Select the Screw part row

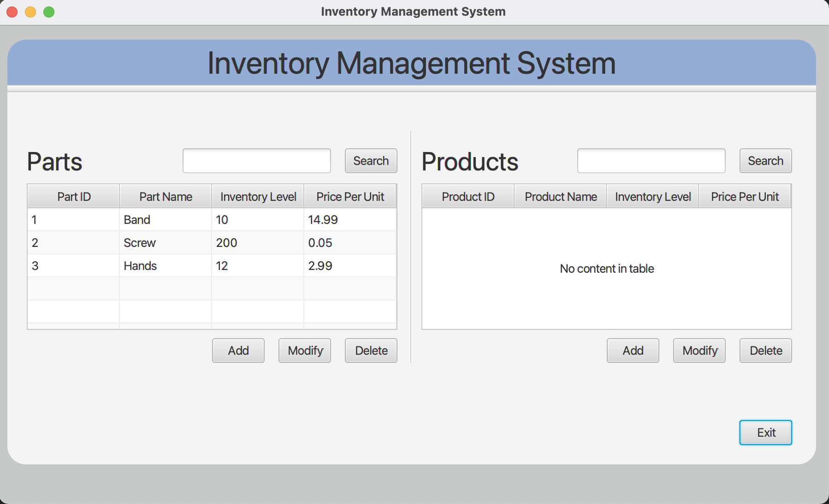coord(184,243)
